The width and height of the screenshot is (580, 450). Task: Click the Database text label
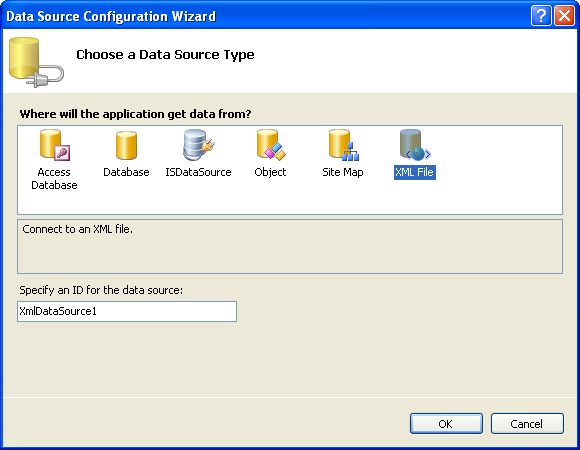126,172
